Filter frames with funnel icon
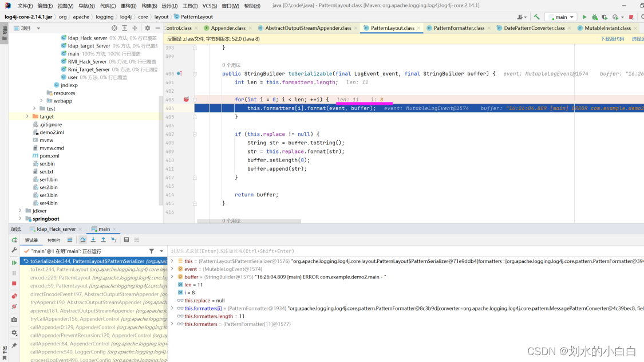 [x=152, y=251]
